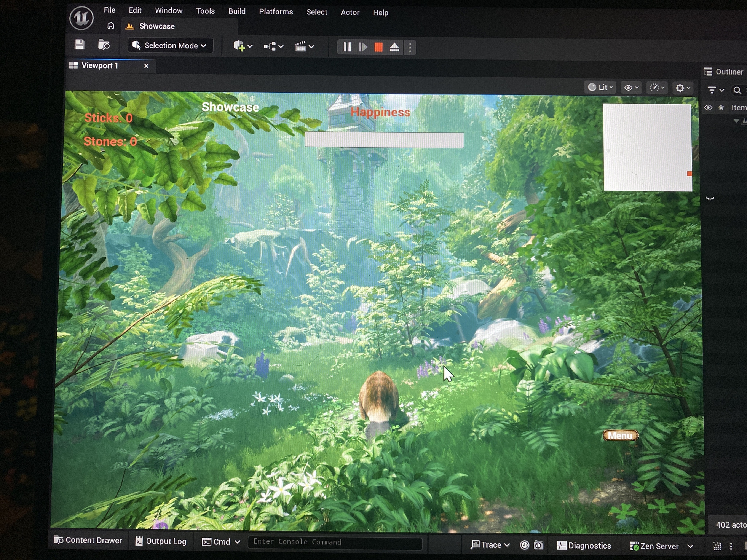Image resolution: width=747 pixels, height=560 pixels.
Task: Open the Cmd console type dropdown
Action: [x=221, y=542]
